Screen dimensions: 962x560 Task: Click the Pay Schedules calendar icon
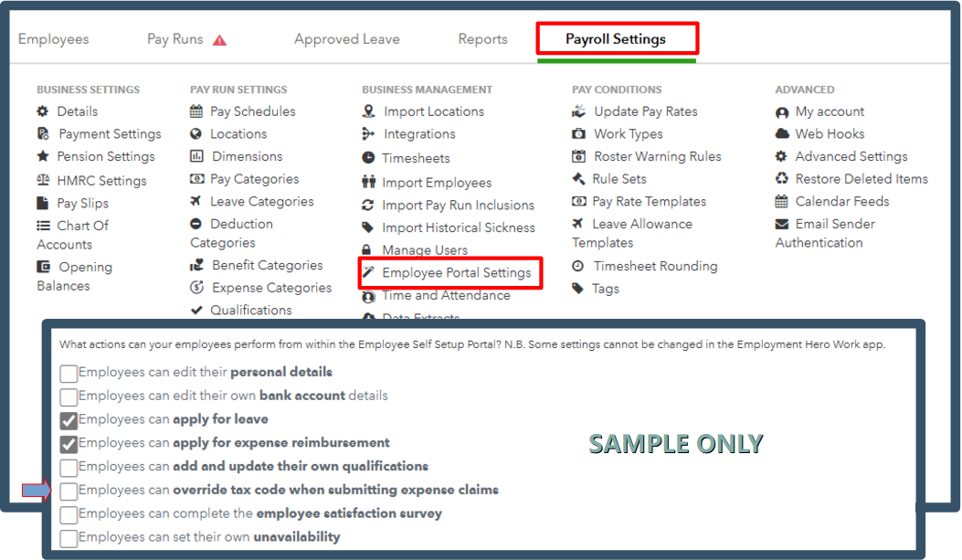coord(196,111)
